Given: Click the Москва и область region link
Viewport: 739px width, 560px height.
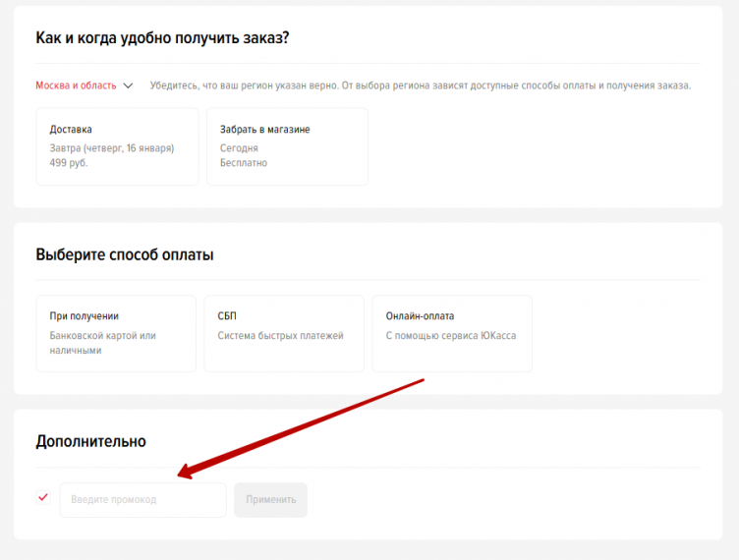Looking at the screenshot, I should pyautogui.click(x=76, y=85).
